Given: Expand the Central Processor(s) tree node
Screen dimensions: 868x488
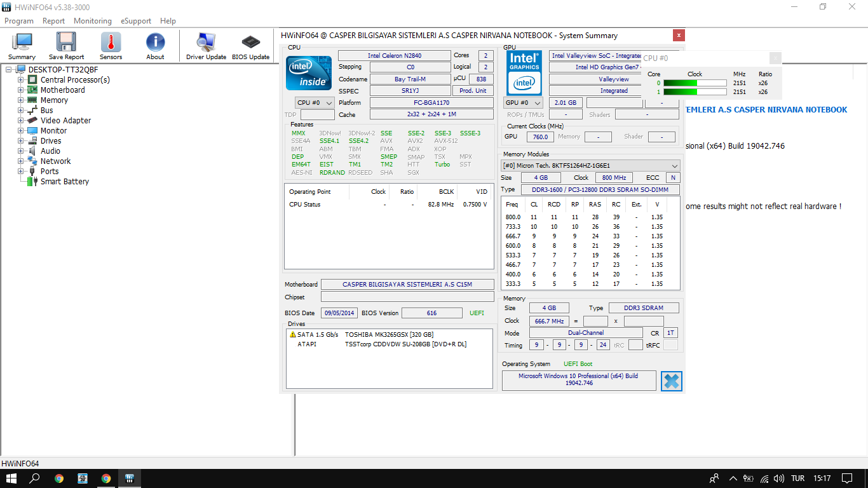Looking at the screenshot, I should click(21, 80).
